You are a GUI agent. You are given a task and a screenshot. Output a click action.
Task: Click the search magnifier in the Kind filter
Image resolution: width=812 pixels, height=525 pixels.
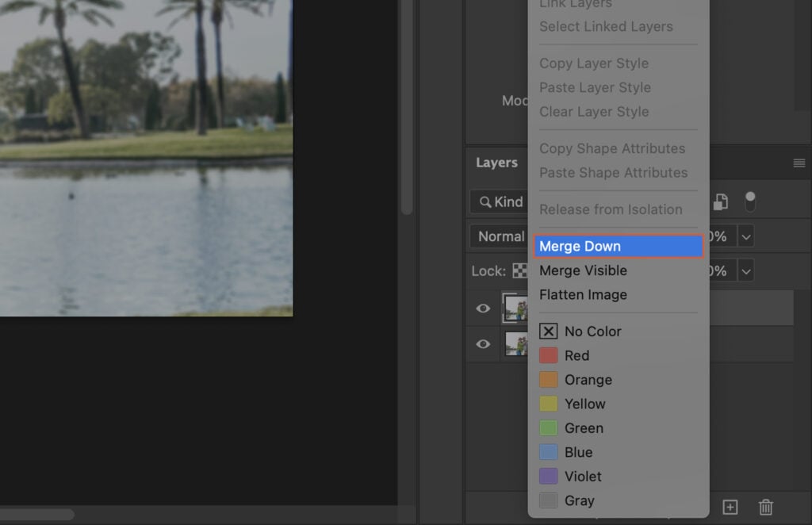(x=484, y=202)
